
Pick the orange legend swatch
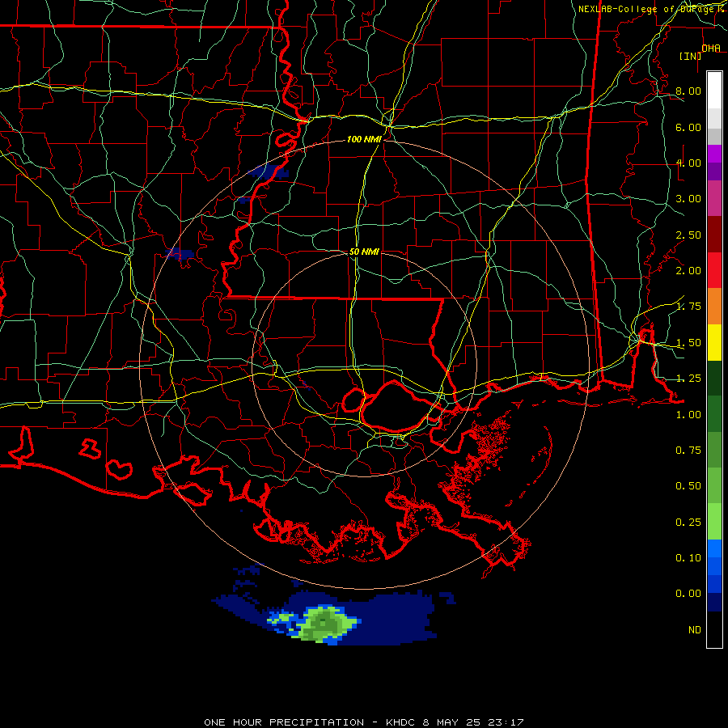coord(714,307)
